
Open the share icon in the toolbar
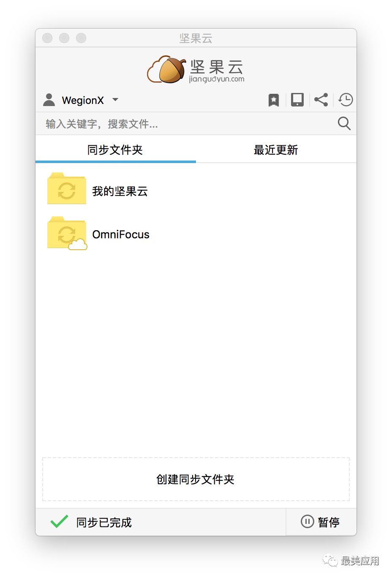(x=321, y=100)
